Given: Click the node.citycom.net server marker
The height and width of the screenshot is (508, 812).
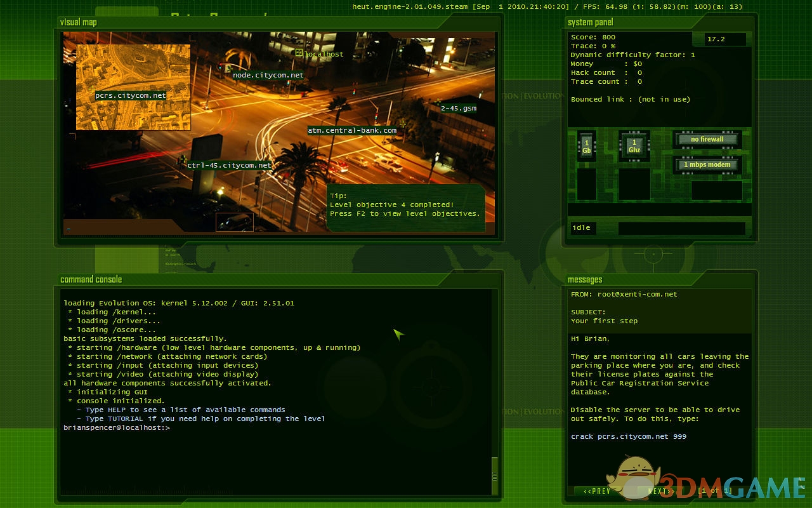Looking at the screenshot, I should (x=228, y=69).
